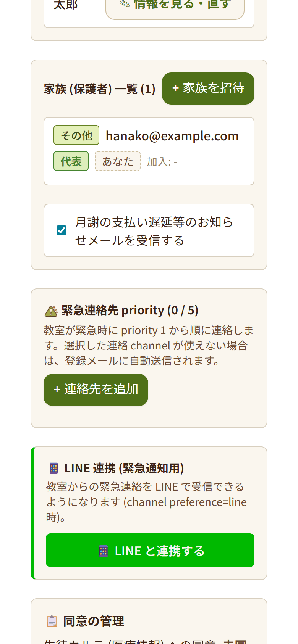Image resolution: width=298 pixels, height=644 pixels.
Task: Toggle the late payment notice email checkbox
Action: click(62, 230)
